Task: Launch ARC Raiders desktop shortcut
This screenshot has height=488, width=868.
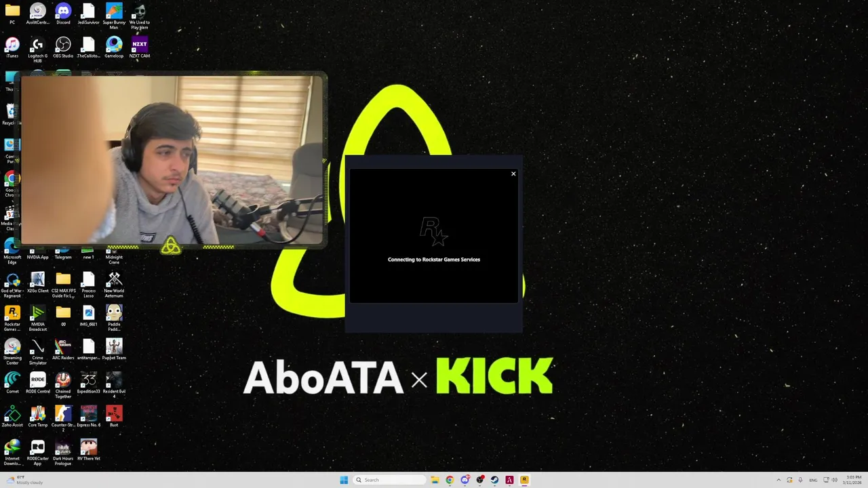Action: [x=63, y=350]
